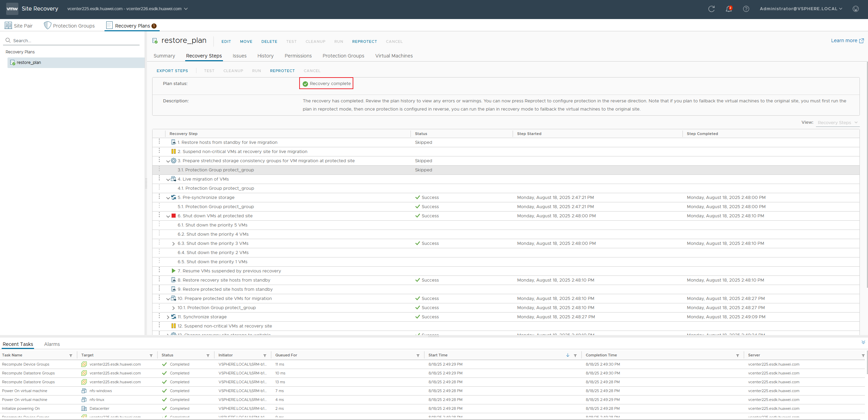868x420 pixels.
Task: Collapse step 4 Live migration of VMs
Action: 168,180
